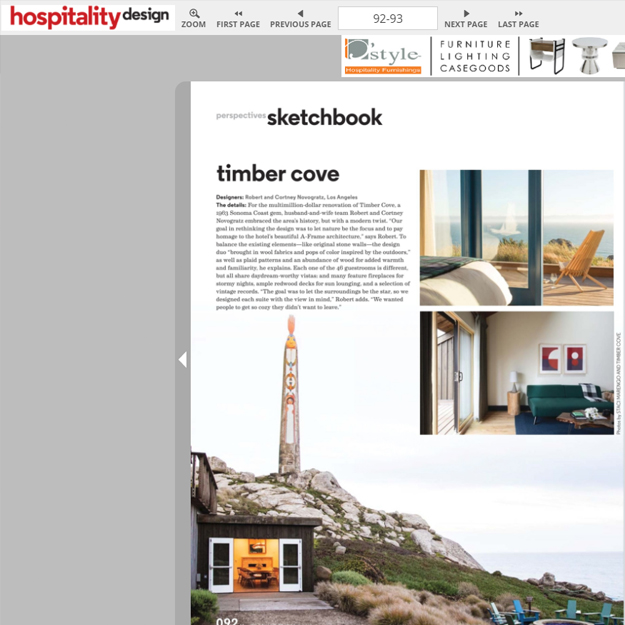Click the first page double-arrow icon
This screenshot has width=625, height=625.
(x=238, y=14)
